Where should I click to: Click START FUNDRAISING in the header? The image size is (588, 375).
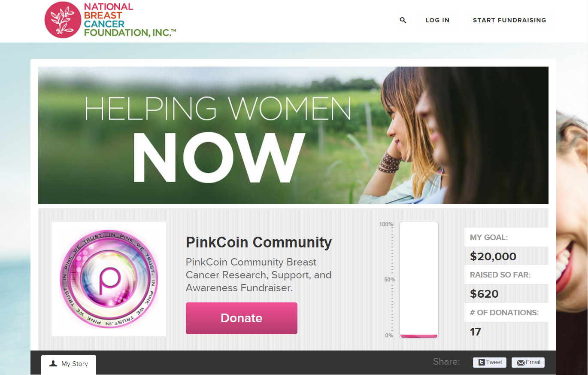tap(509, 20)
